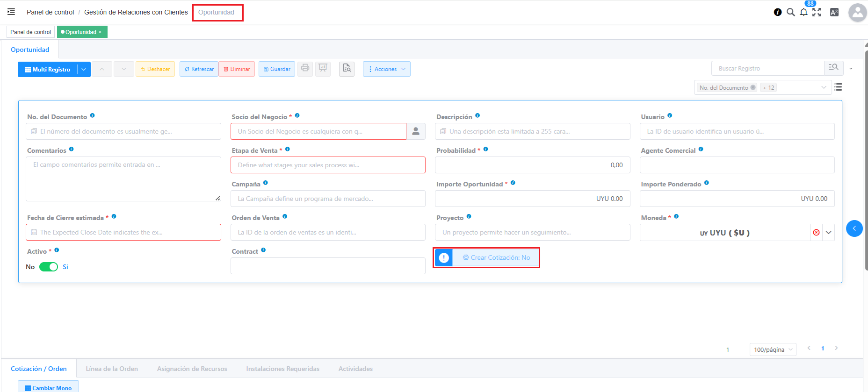Screen dimensions: 868x392
Task: Remove the No. del Documento filter tag
Action: click(753, 87)
